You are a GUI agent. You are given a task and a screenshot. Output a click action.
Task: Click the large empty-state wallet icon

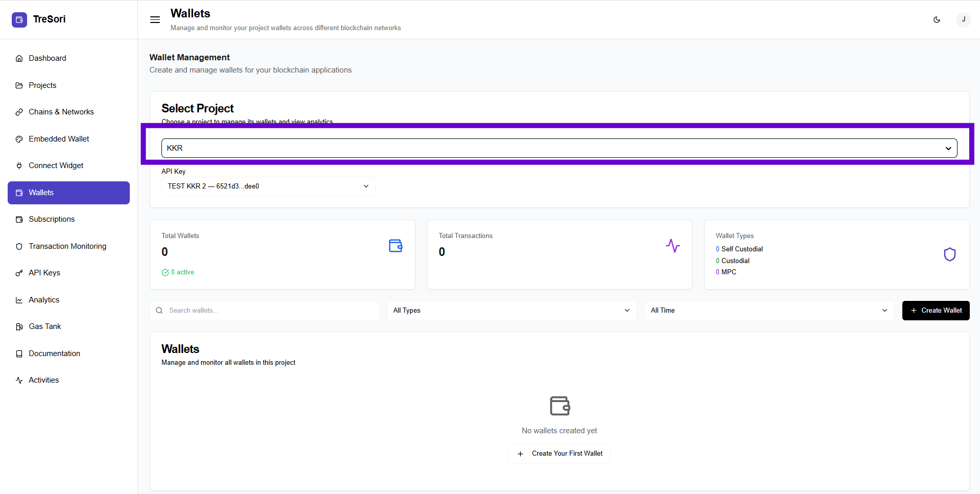pyautogui.click(x=559, y=406)
